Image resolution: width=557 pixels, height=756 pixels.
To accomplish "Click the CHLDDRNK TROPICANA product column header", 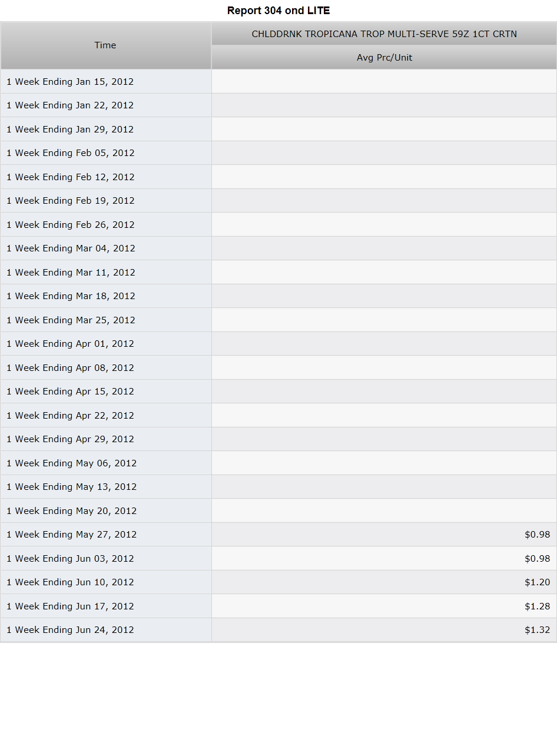I will 384,34.
